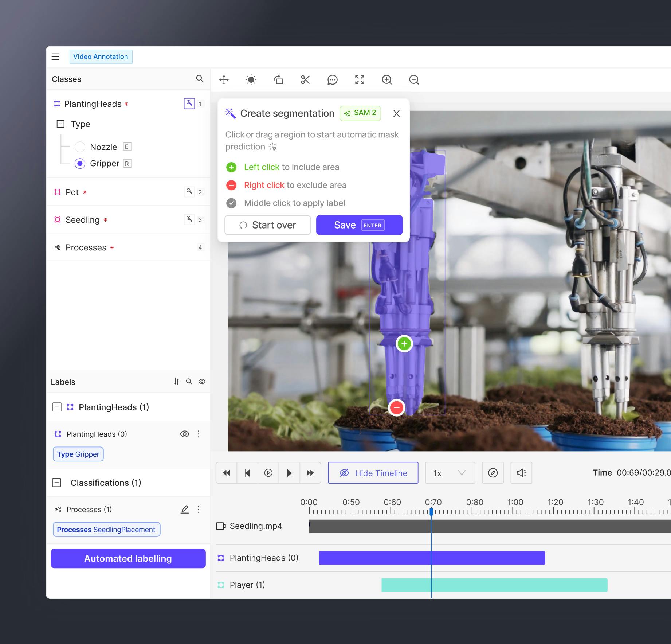Click the Type Gripper tag
This screenshot has height=644, width=671.
point(78,454)
